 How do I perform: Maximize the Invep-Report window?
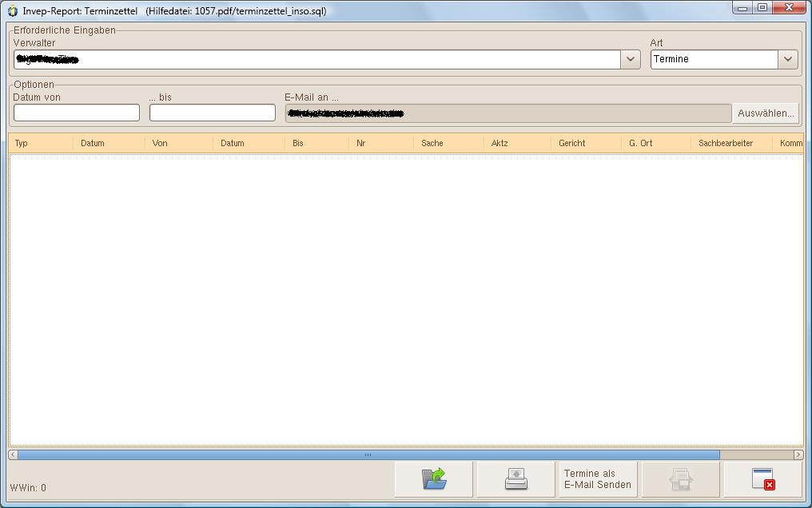[x=762, y=8]
